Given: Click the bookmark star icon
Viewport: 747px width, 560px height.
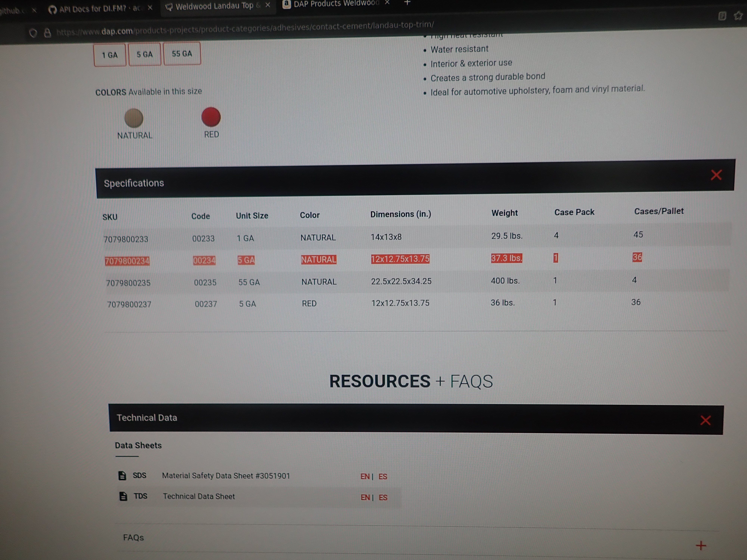Looking at the screenshot, I should click(x=738, y=15).
